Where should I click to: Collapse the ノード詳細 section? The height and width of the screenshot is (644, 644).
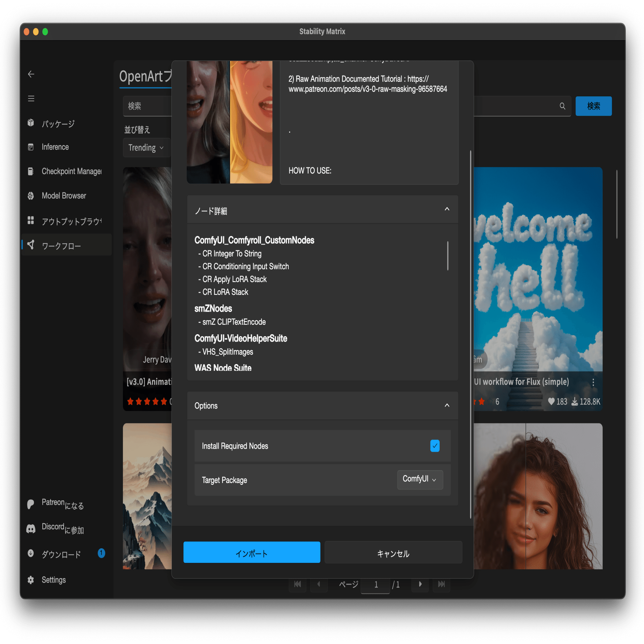[447, 209]
